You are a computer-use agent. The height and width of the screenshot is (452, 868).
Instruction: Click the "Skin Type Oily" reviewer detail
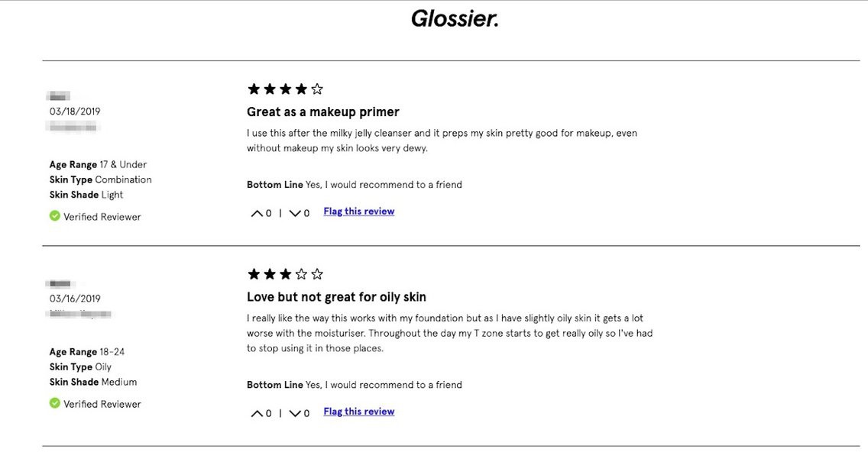coord(80,367)
